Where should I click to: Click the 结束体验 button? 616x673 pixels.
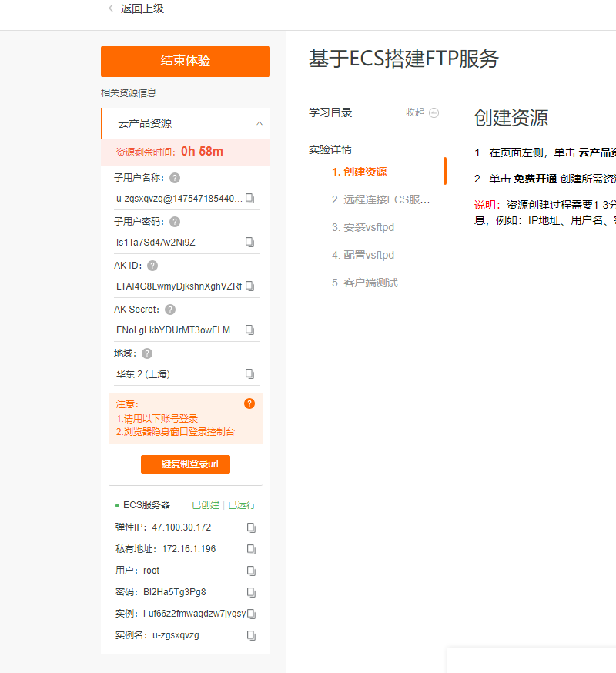click(185, 62)
